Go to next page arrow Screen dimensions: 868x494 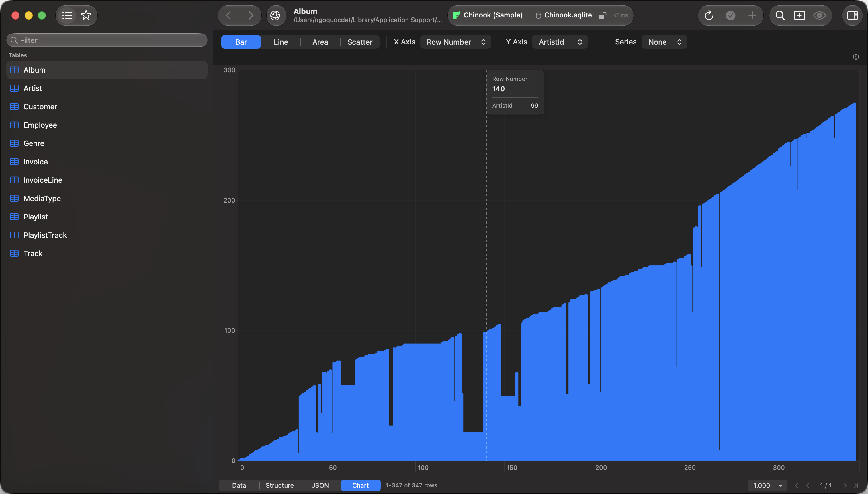tap(844, 485)
